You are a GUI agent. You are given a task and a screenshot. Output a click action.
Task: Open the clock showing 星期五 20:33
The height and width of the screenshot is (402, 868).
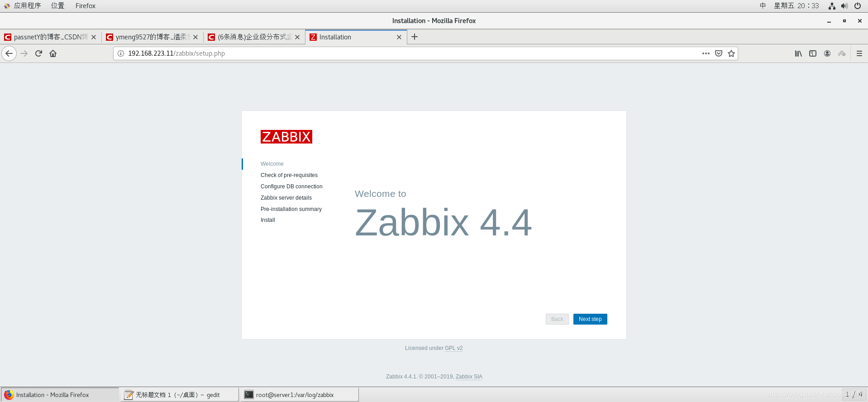point(796,6)
